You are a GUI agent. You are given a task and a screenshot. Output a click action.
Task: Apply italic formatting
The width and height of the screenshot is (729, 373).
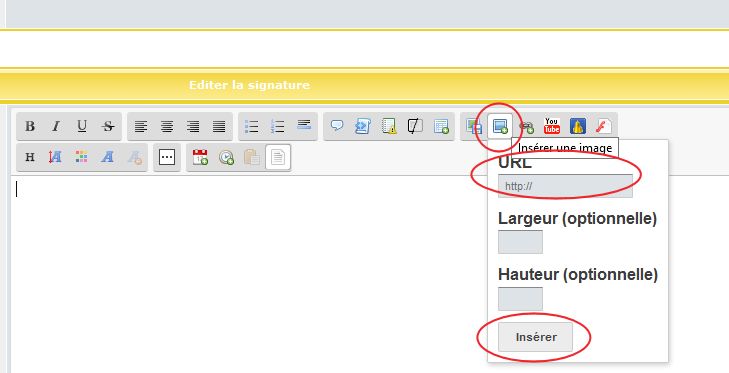(56, 126)
